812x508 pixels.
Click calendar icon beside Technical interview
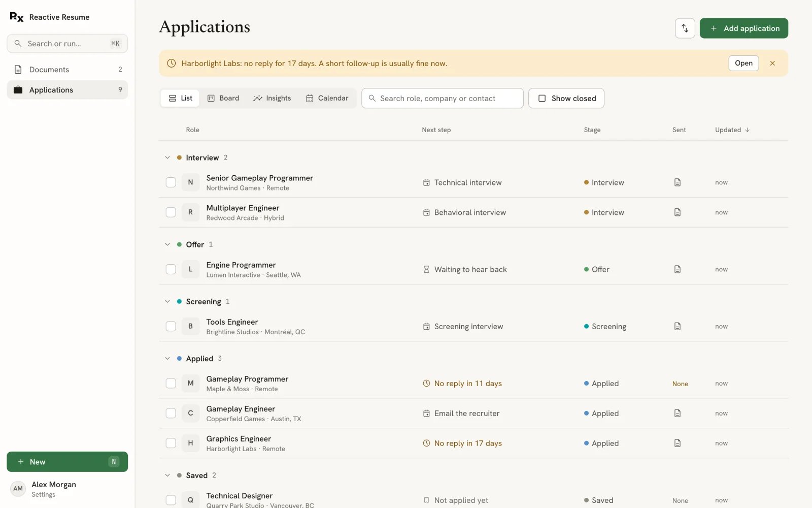426,182
